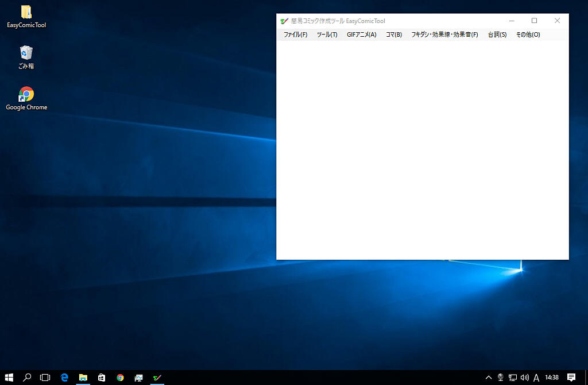Open File Explorer from the taskbar
Viewport: 588px width, 385px height.
83,378
